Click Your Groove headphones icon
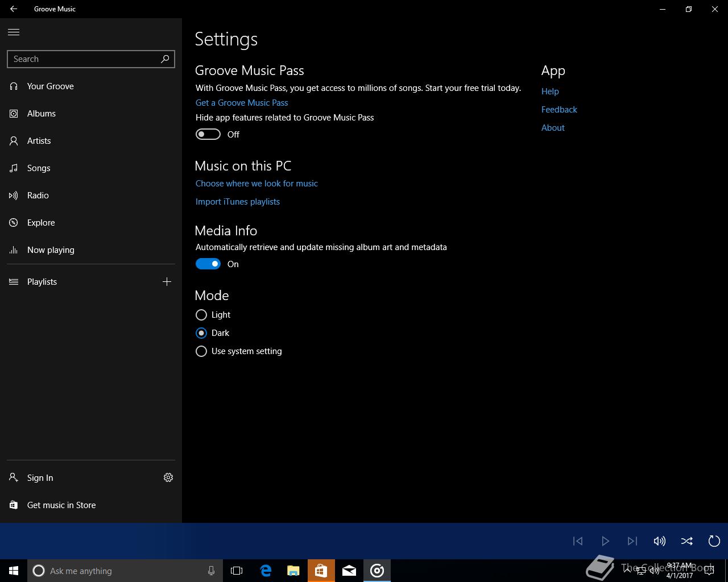This screenshot has height=582, width=728. [14, 86]
